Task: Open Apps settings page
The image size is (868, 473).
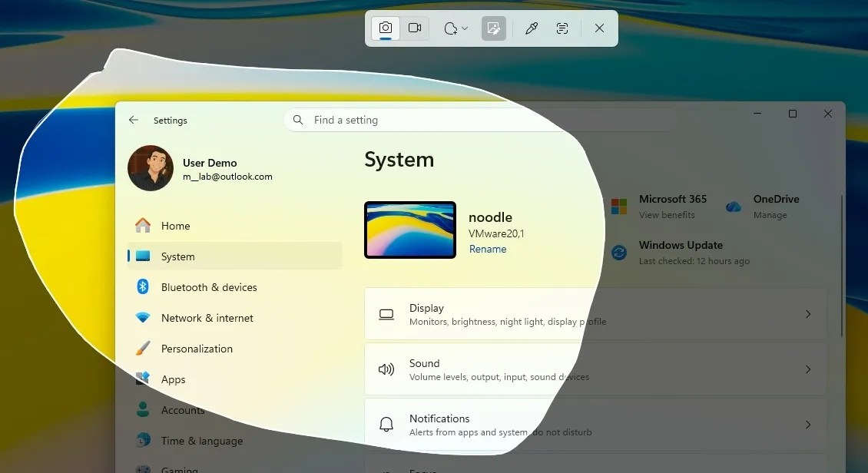Action: pos(235,379)
